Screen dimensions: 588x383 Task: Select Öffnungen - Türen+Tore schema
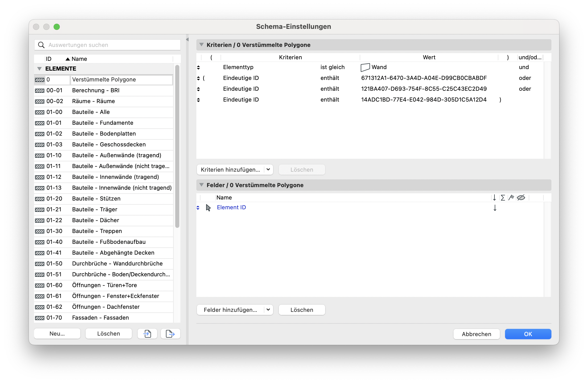(x=104, y=285)
